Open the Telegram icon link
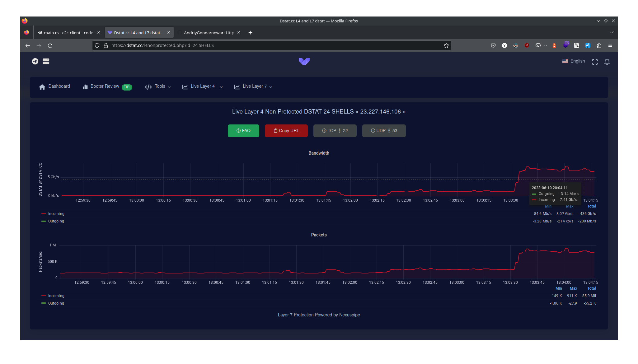This screenshot has height=364, width=638. coord(35,61)
